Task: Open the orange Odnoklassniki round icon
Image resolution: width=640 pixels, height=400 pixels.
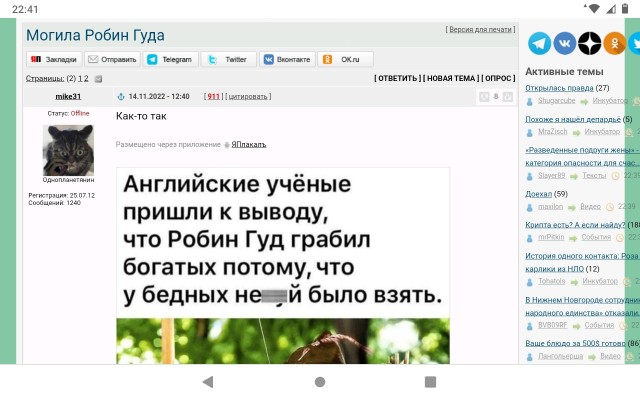Action: pos(615,43)
